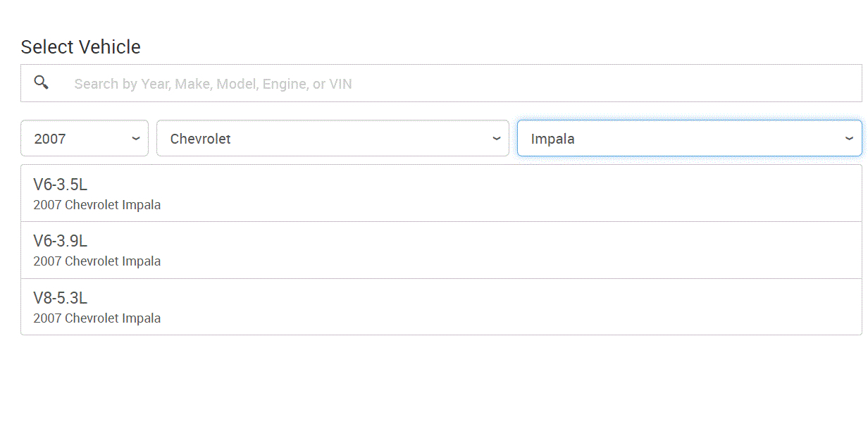Screen dimensions: 868x429
Task: Click the "Impala" text in the model selector
Action: (x=553, y=139)
